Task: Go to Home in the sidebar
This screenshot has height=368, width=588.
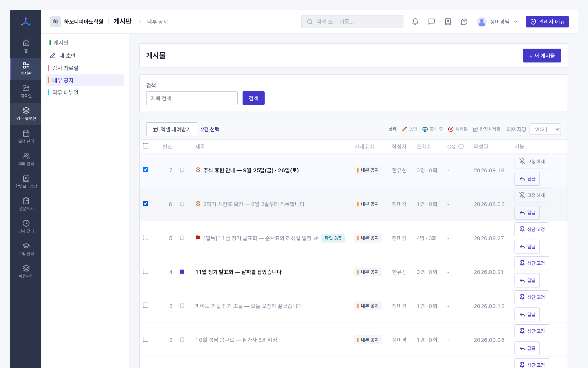Action: [26, 46]
